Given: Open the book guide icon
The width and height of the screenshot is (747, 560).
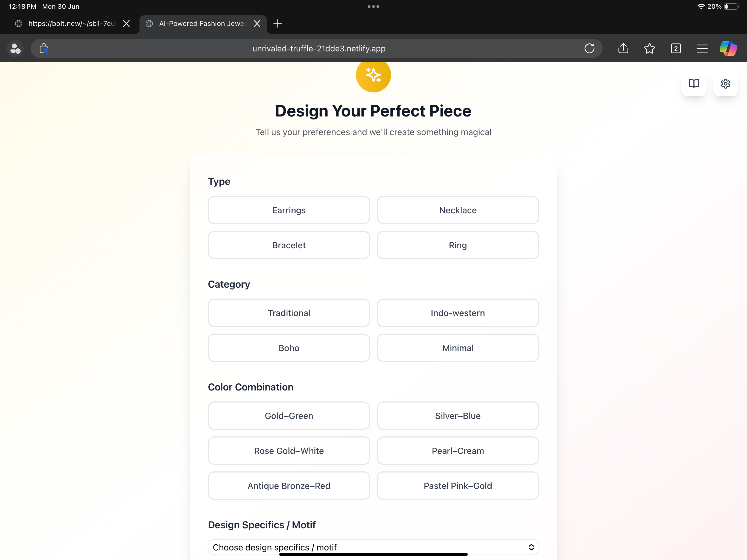Looking at the screenshot, I should click(694, 83).
